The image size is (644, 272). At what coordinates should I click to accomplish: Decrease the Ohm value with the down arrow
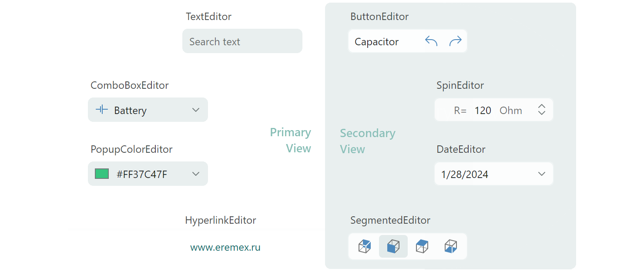[x=542, y=113]
